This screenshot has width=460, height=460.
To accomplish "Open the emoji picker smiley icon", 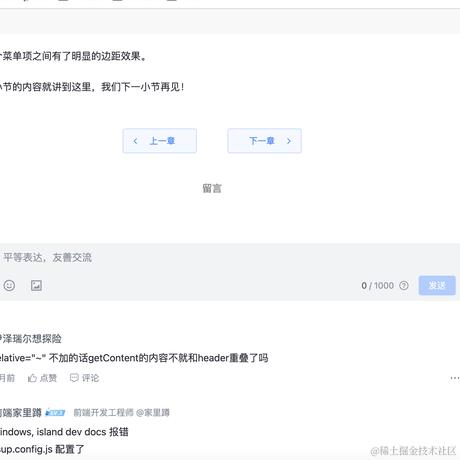I will pyautogui.click(x=9, y=285).
